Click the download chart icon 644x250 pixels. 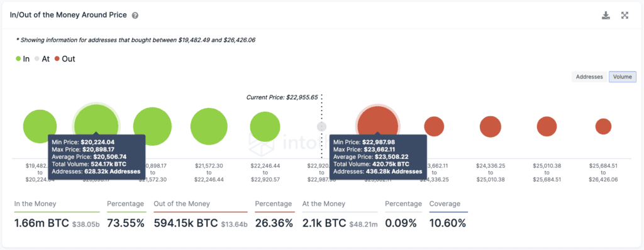click(606, 16)
